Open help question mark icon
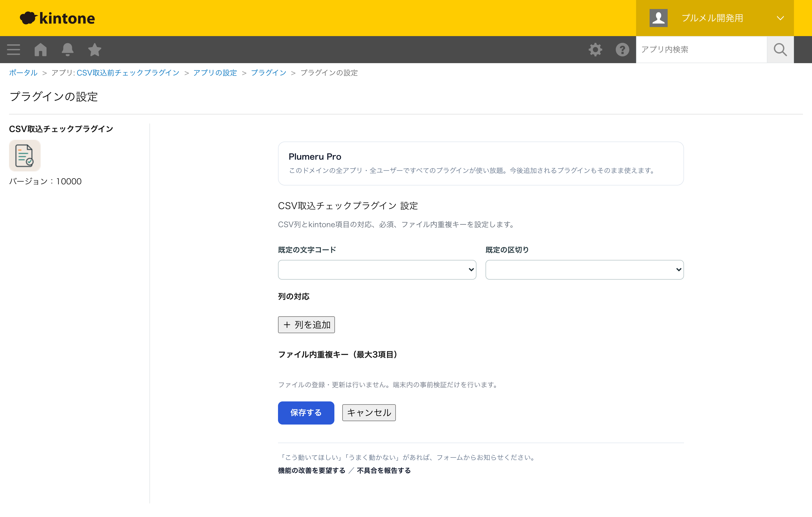The width and height of the screenshot is (812, 517). [x=622, y=50]
